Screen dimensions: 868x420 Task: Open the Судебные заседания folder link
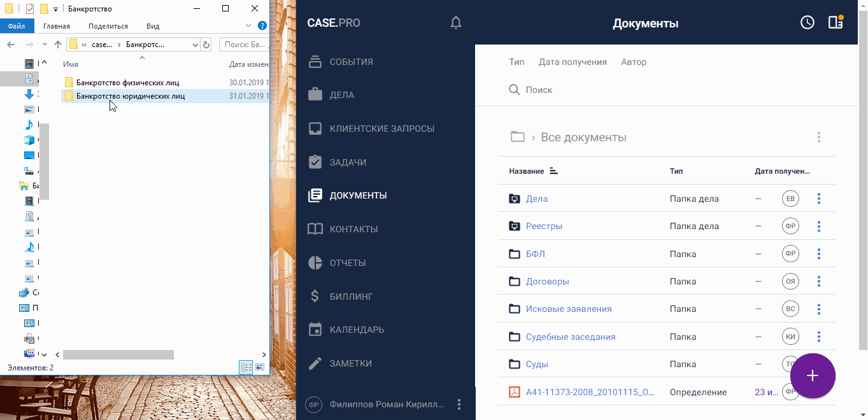click(571, 337)
